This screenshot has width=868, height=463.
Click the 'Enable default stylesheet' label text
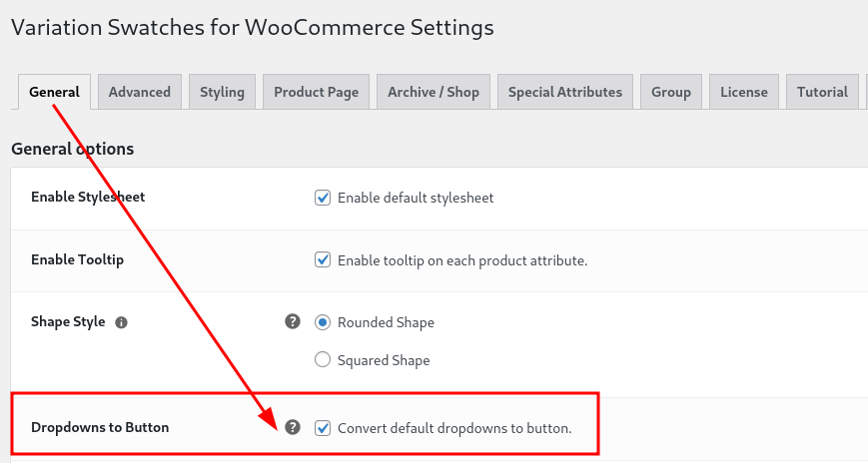point(416,198)
